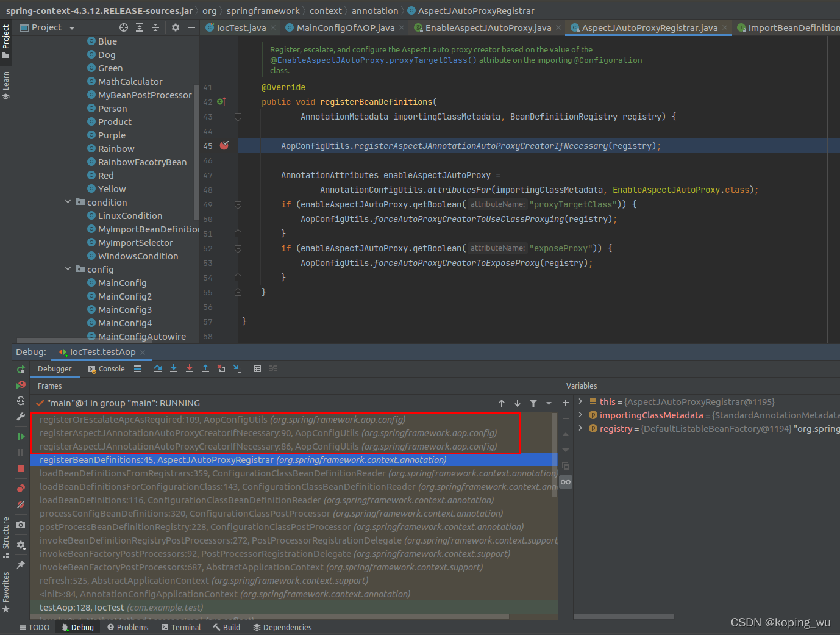Select the testAop:128, IocTest stack frame

pos(294,608)
